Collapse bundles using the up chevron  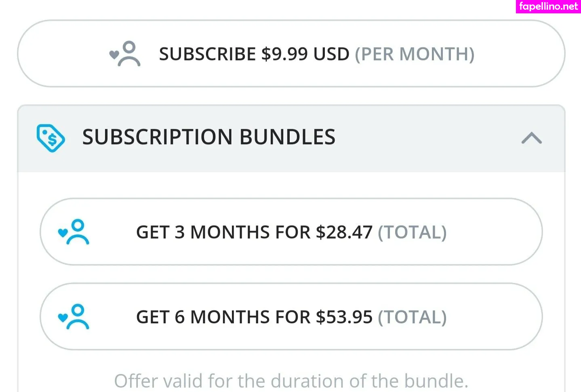pos(531,138)
